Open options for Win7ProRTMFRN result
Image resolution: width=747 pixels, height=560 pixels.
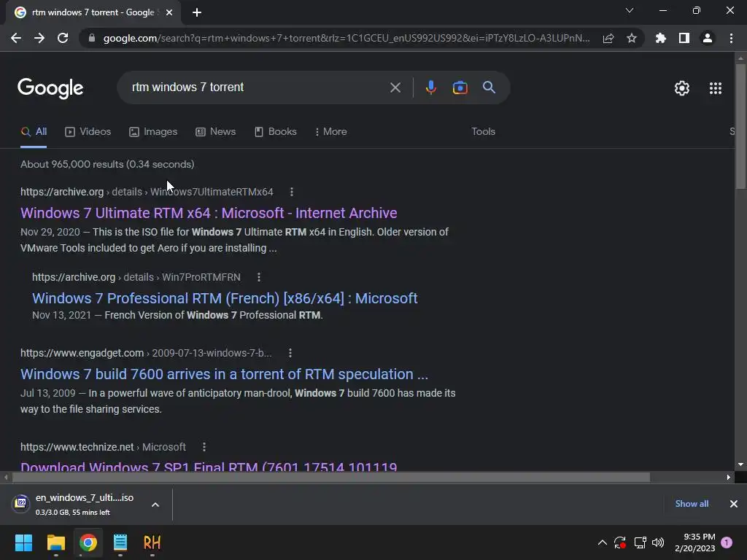pos(259,277)
